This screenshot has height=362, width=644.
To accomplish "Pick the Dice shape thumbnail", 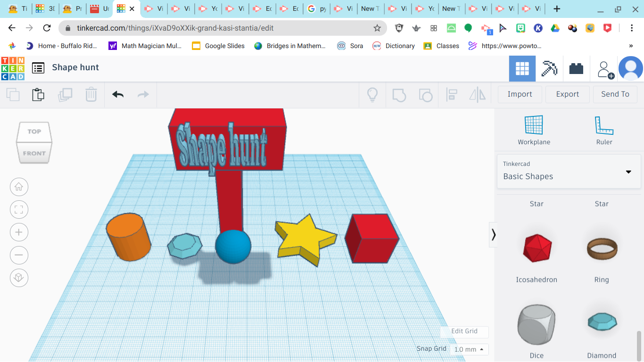I will click(x=537, y=324).
